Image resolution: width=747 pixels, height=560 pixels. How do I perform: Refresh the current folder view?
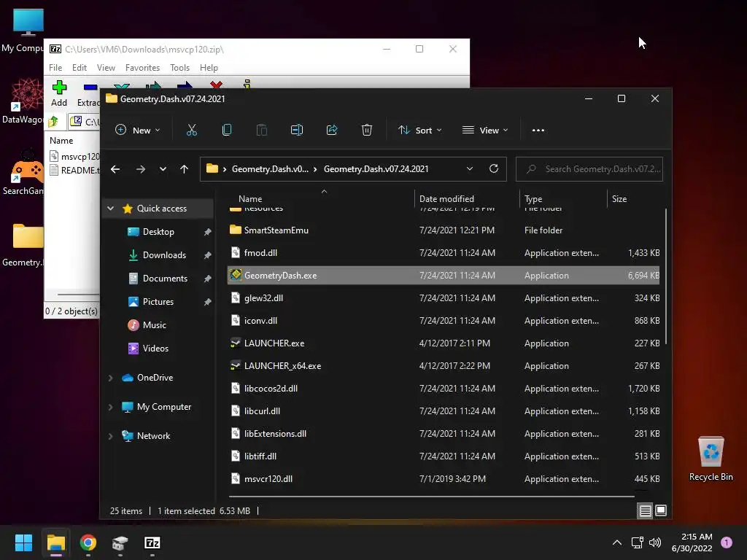(x=494, y=168)
